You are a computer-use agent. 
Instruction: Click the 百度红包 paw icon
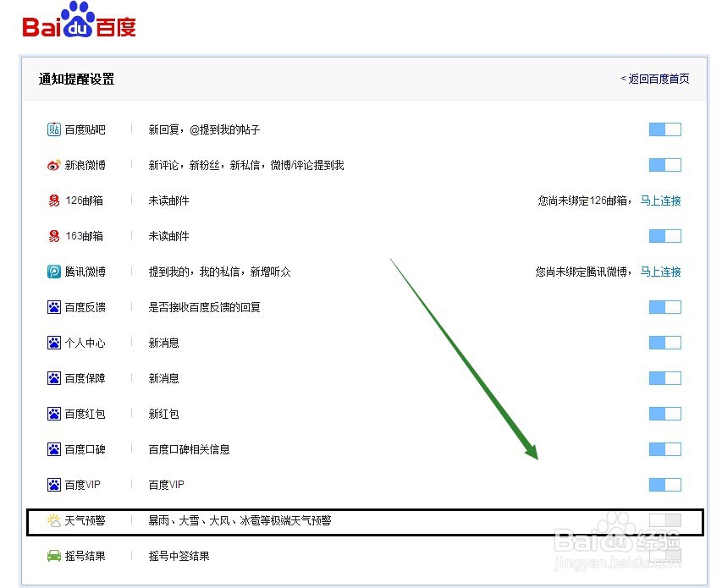tap(54, 414)
